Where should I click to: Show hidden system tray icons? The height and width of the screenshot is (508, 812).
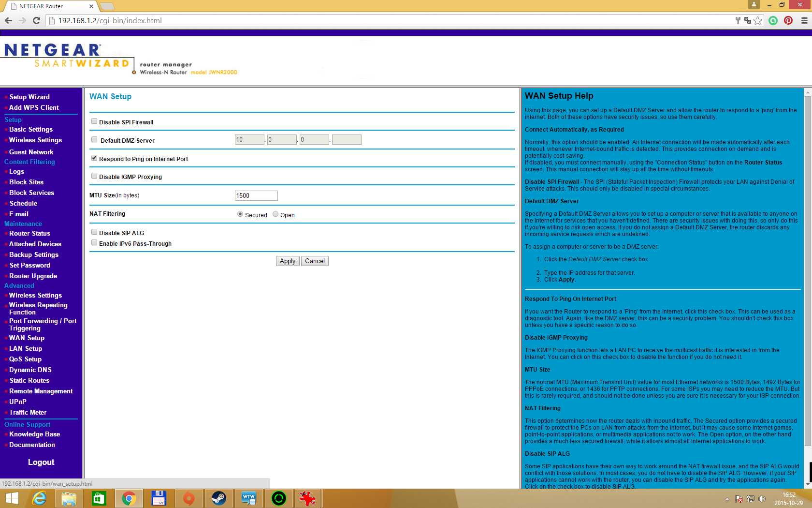pyautogui.click(x=727, y=499)
